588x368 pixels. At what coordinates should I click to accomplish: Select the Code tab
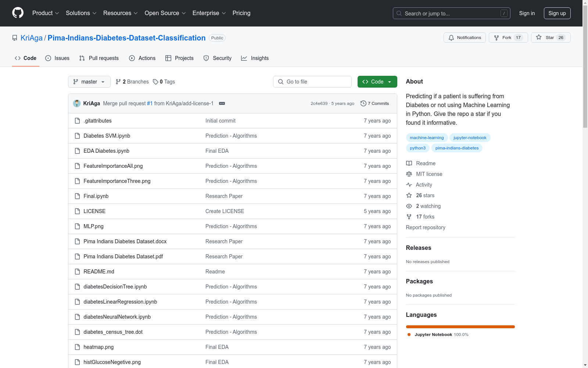coord(26,58)
